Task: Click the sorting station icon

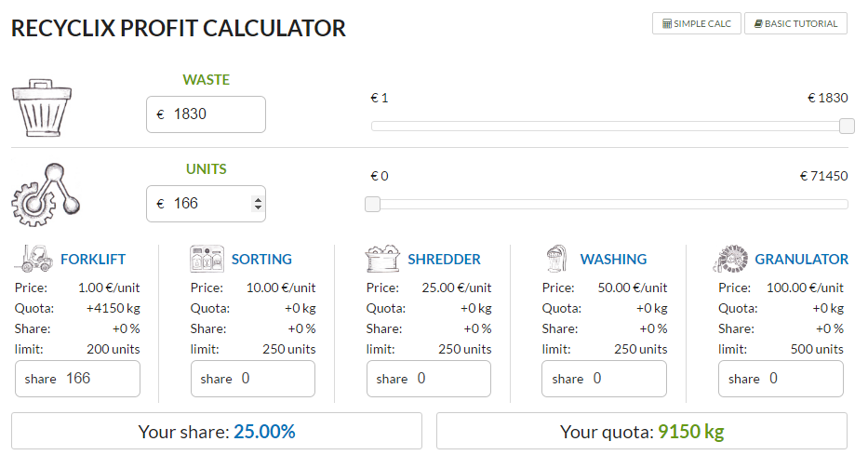Action: [x=207, y=259]
